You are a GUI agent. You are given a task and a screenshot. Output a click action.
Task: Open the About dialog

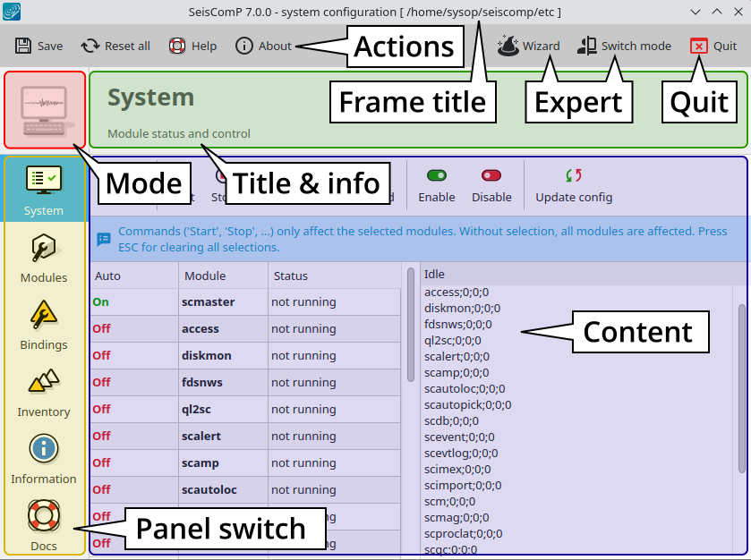click(x=263, y=46)
